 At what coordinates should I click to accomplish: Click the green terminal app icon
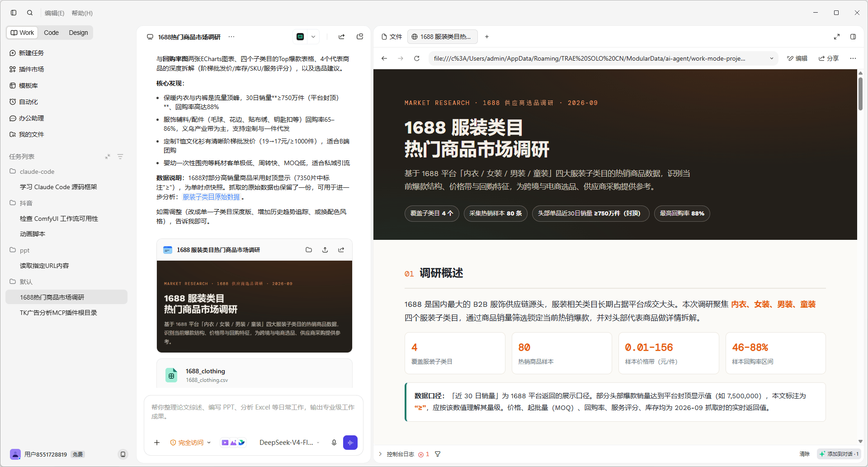[300, 37]
